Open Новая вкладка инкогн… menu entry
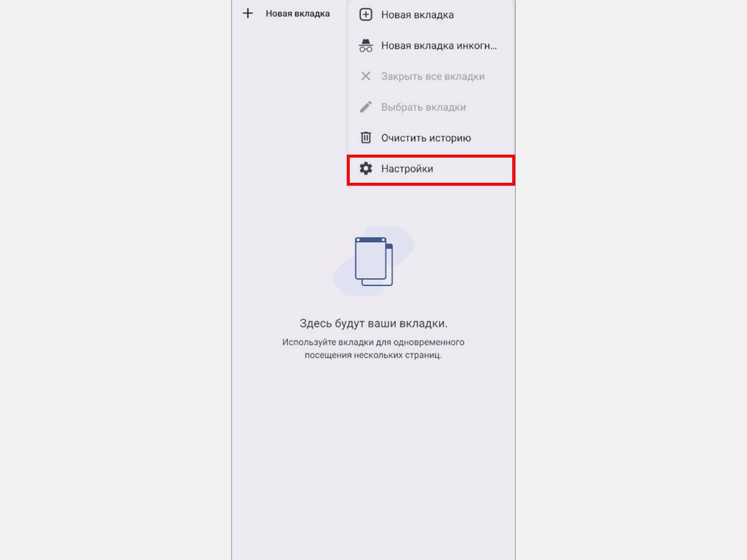Screen dimensions: 747x560 [431, 46]
